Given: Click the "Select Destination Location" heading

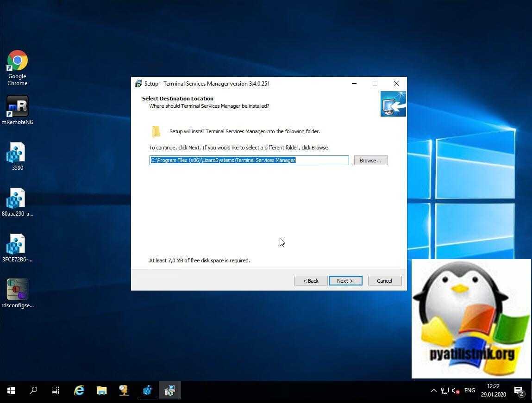Looking at the screenshot, I should click(x=177, y=99).
